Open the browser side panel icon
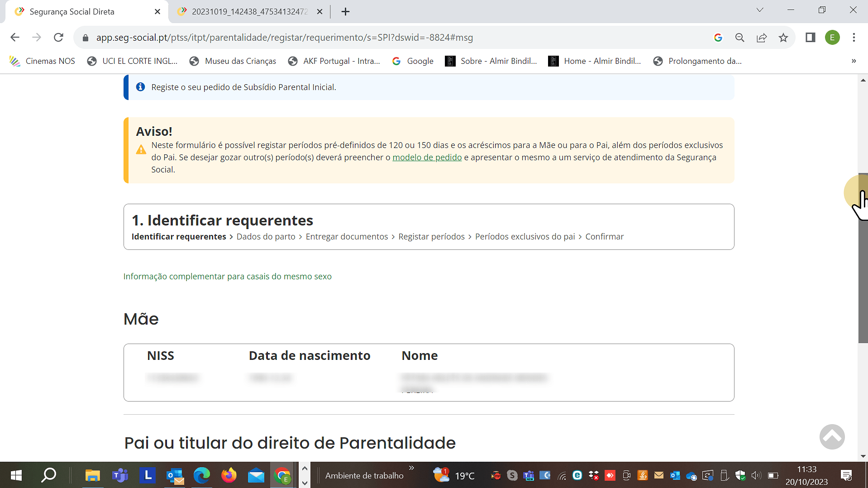868x488 pixels. (810, 38)
